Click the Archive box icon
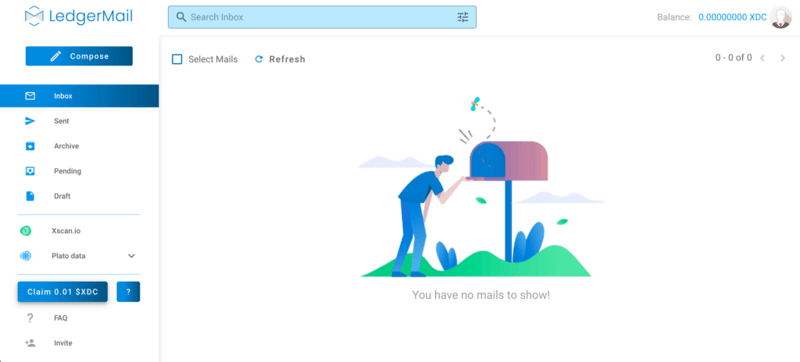The height and width of the screenshot is (362, 800). pos(30,146)
